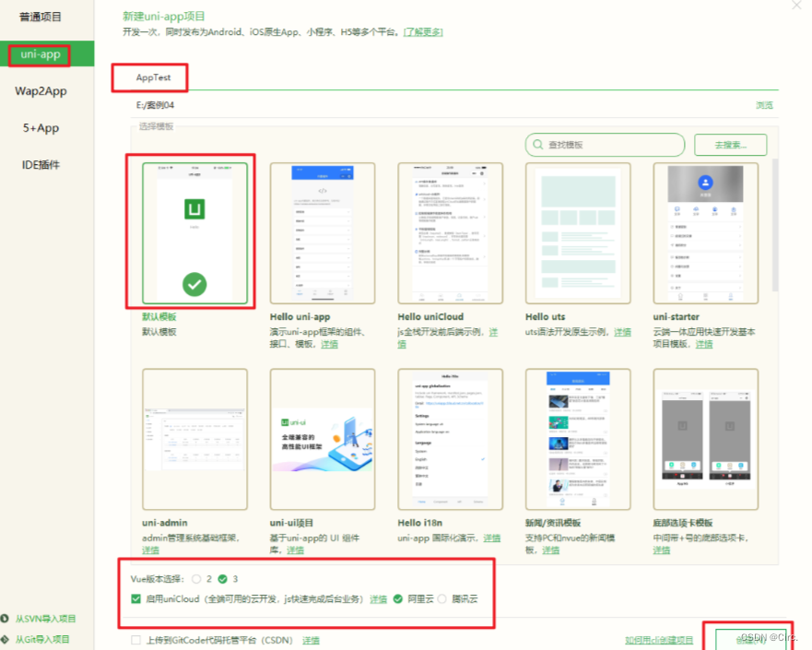Open 如何用cli创建项目 link

coord(659,641)
